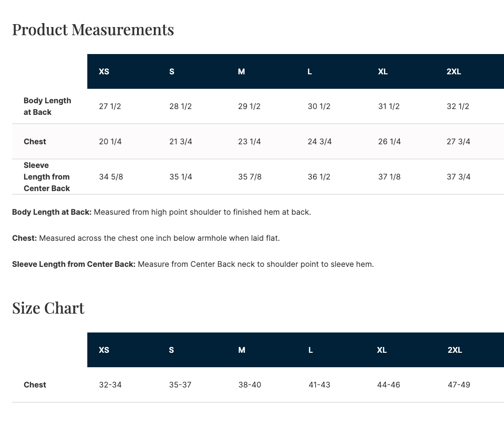Click the 23 1/4 chest measurement cell
504x429 pixels.
point(249,141)
